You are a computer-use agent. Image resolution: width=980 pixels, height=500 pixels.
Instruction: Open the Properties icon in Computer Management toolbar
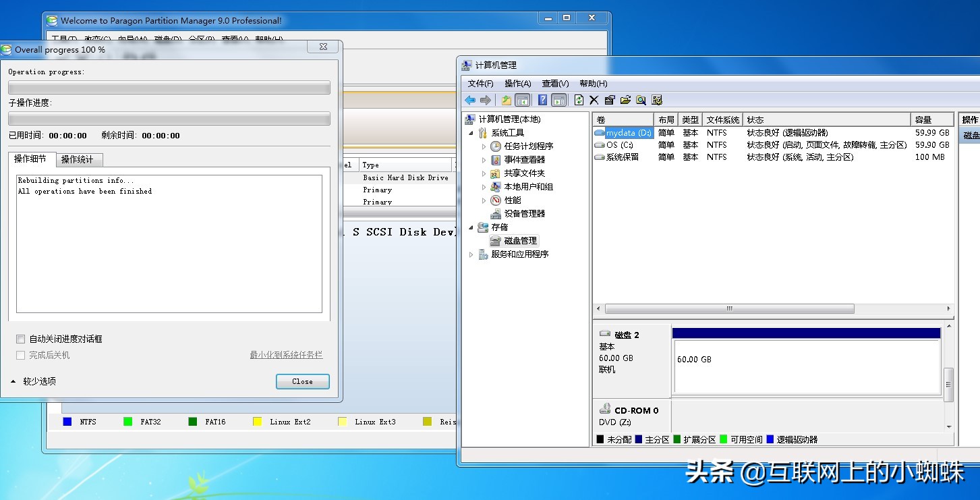coord(609,99)
